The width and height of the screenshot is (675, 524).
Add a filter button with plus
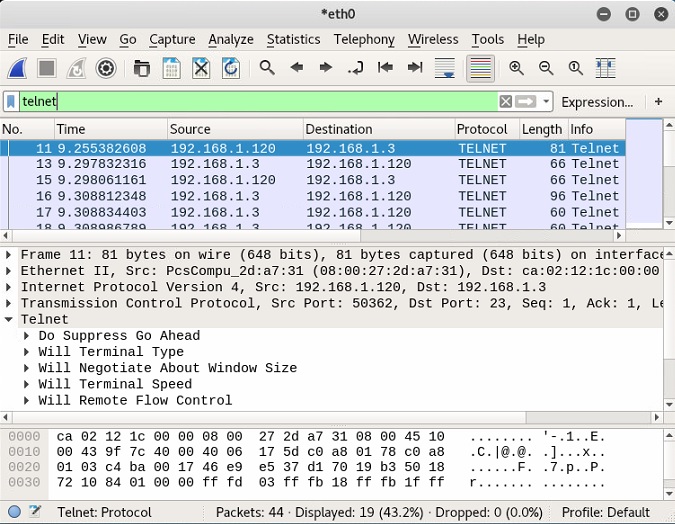tap(658, 102)
